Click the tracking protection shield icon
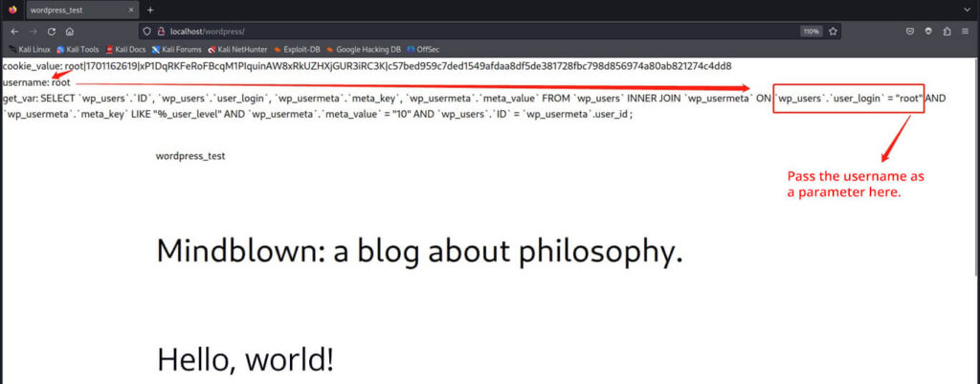 (x=146, y=31)
